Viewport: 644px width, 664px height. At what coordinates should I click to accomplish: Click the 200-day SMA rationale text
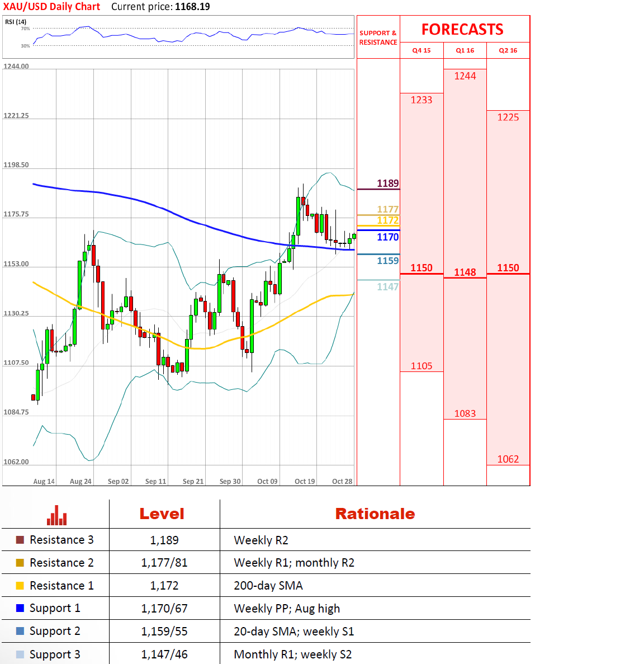click(268, 586)
